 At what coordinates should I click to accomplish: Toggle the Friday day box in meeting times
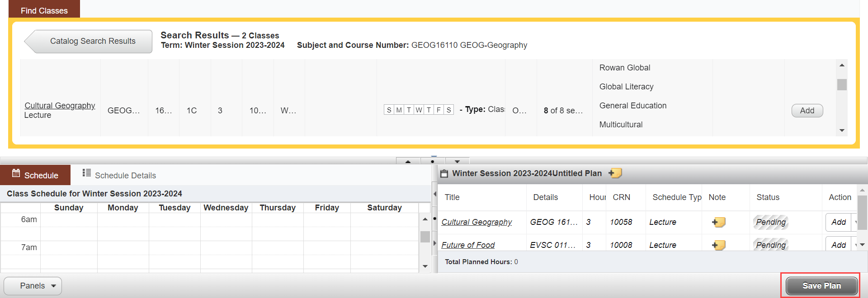click(439, 110)
